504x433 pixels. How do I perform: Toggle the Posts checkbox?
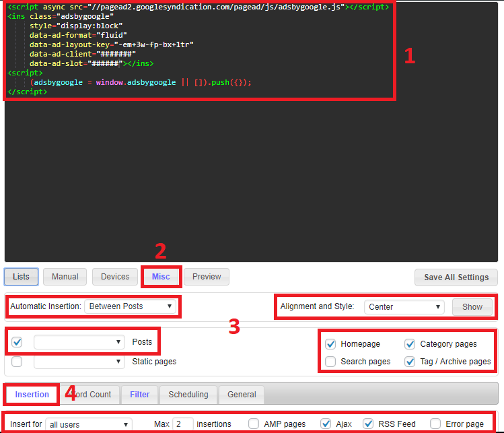(17, 342)
